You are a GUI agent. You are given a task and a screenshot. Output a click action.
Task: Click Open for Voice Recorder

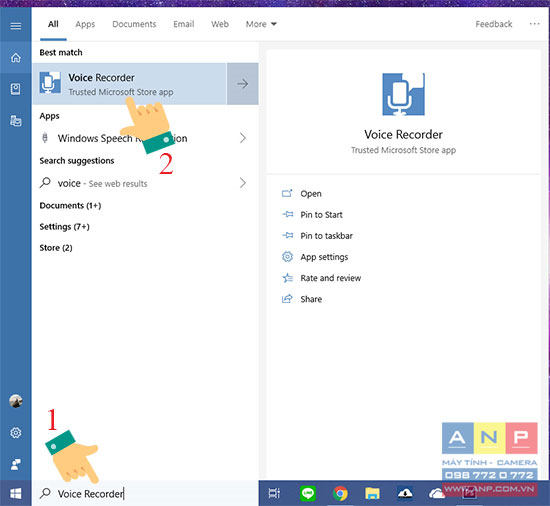(311, 194)
